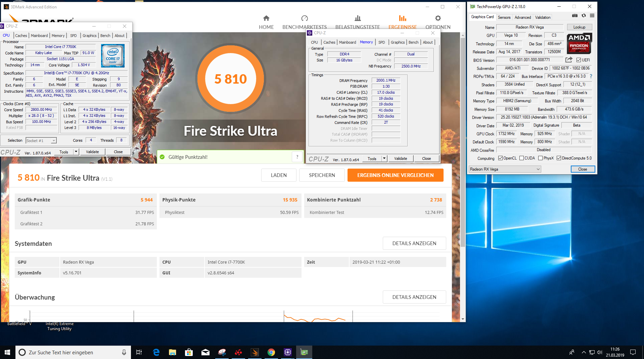Take a GPU-Z screenshot with the camera icon

tap(575, 16)
